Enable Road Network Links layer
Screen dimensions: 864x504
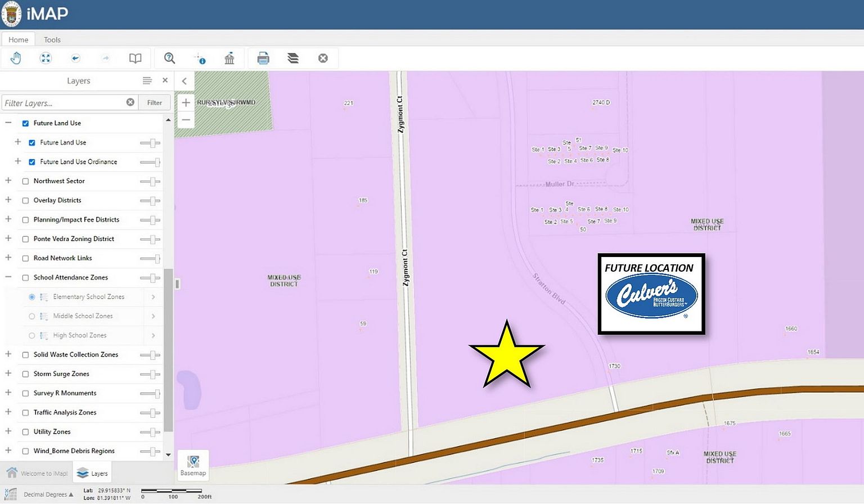click(x=25, y=258)
